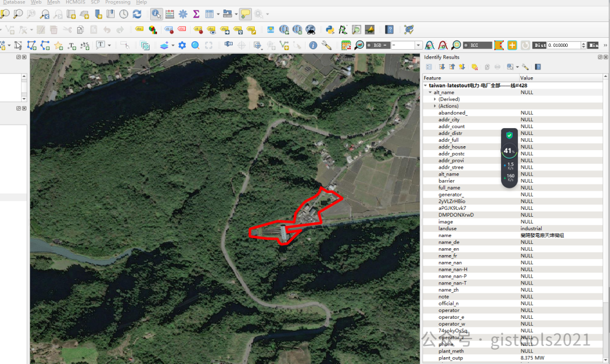
Task: Increase the Dist spinner value
Action: point(583,43)
